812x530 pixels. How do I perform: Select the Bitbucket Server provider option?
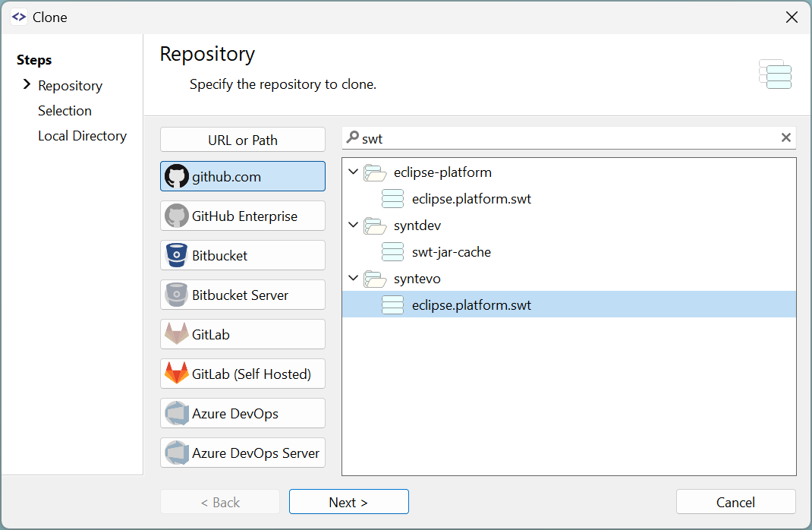tap(242, 295)
